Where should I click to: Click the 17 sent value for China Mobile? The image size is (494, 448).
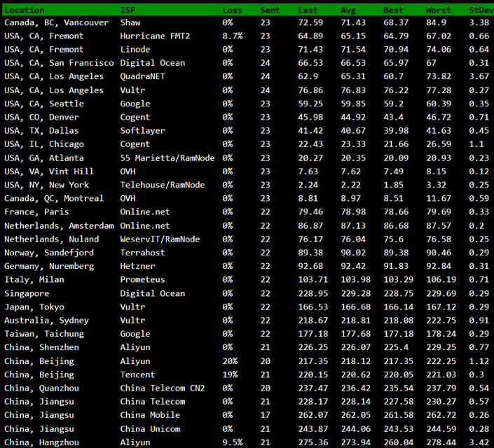tap(265, 415)
